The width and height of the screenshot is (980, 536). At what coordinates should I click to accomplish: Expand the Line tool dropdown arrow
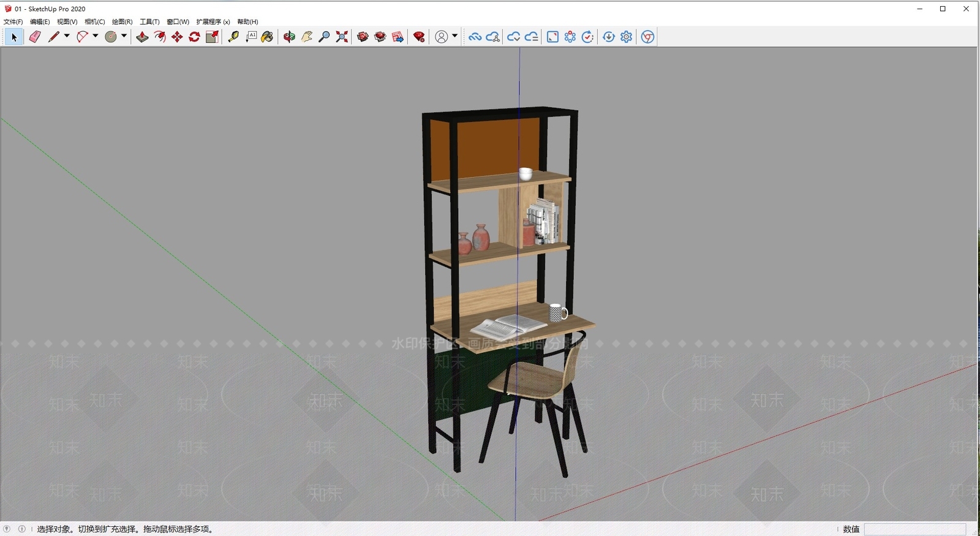pyautogui.click(x=67, y=36)
